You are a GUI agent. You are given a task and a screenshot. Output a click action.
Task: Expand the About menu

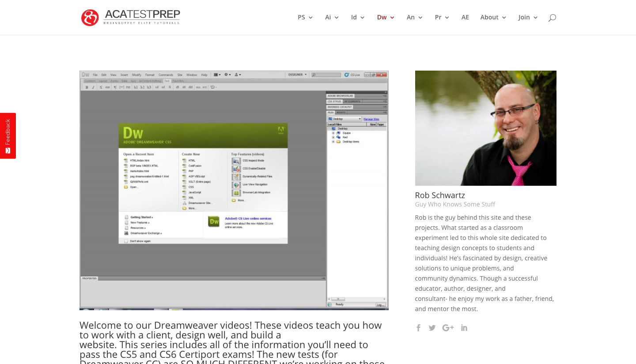click(493, 17)
